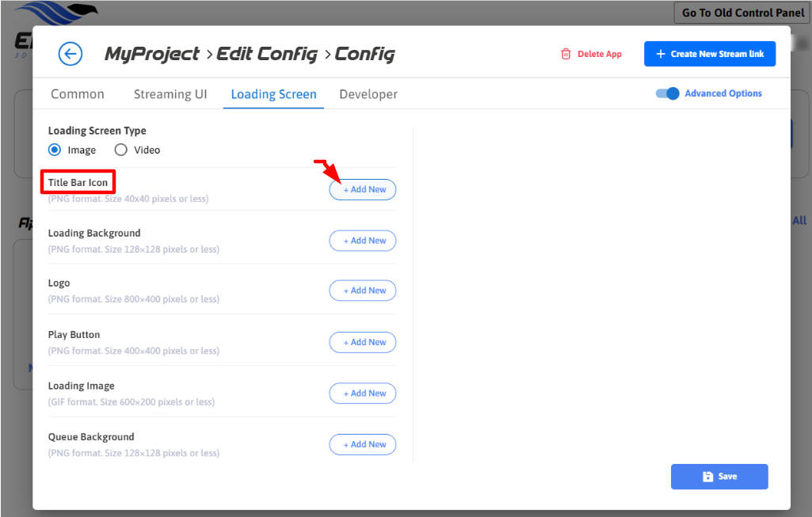Add new Logo image
Image resolution: width=812 pixels, height=517 pixels.
pyautogui.click(x=363, y=291)
